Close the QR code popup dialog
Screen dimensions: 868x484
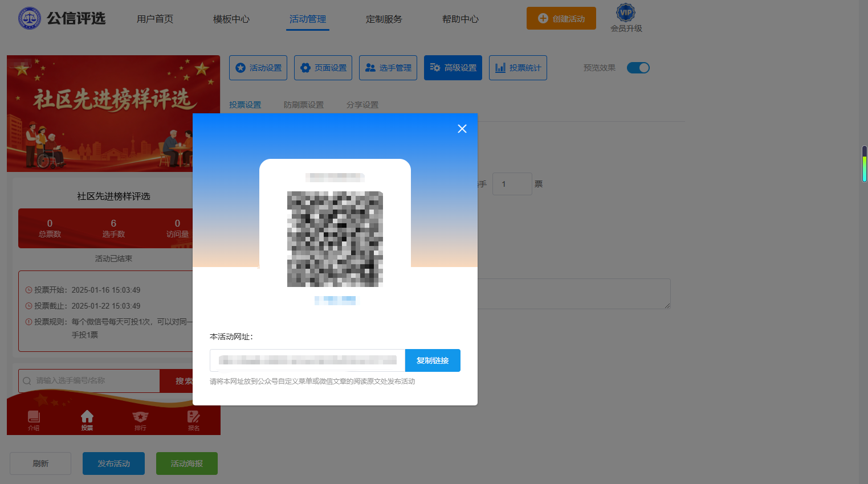tap(462, 129)
